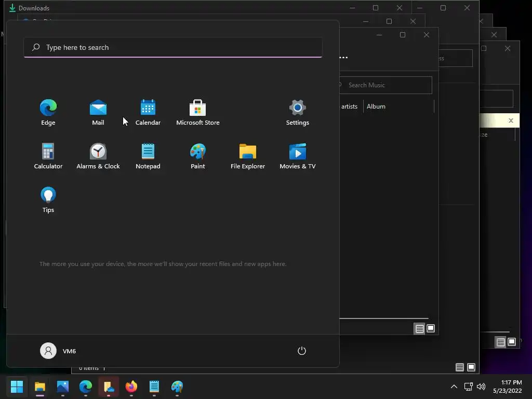Image resolution: width=532 pixels, height=399 pixels.
Task: Sort by the Album column header
Action: click(x=376, y=107)
